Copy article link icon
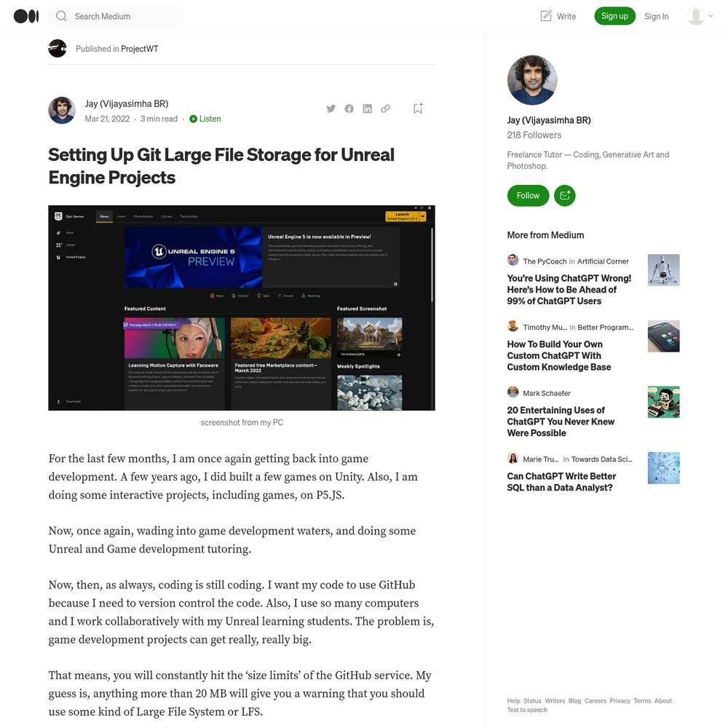The height and width of the screenshot is (728, 728). point(385,108)
